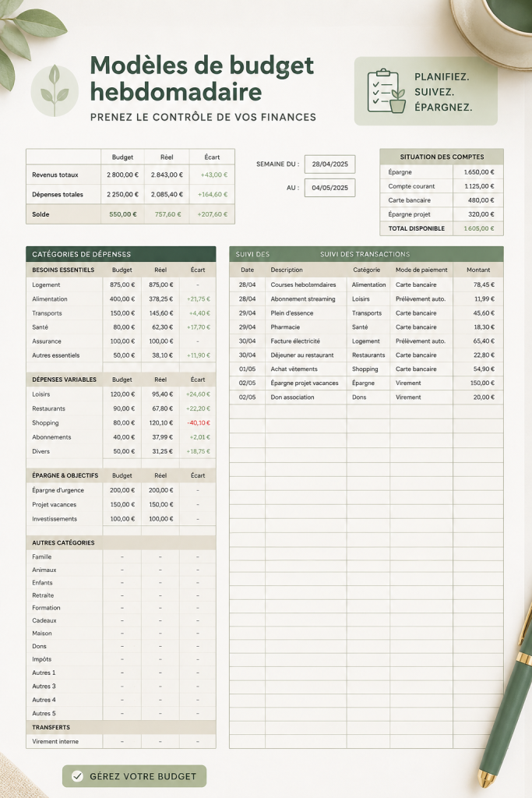The height and width of the screenshot is (798, 532).
Task: Click the Transferts section header
Action: [x=51, y=727]
